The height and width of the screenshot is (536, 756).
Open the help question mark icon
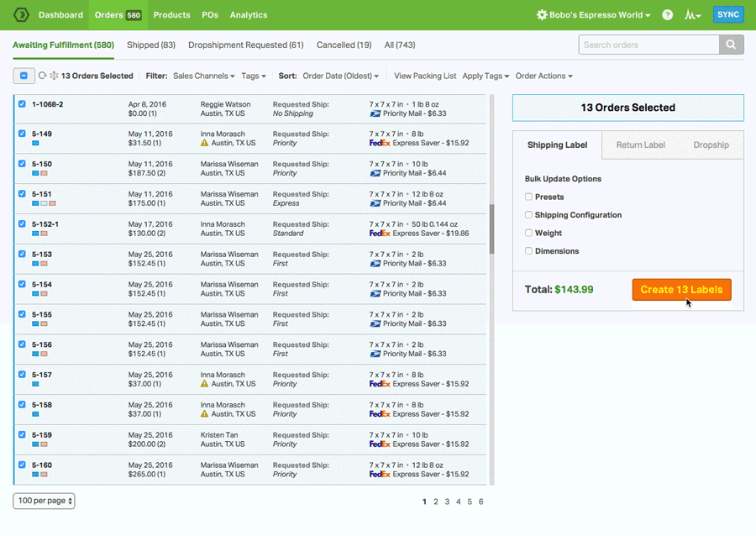coord(667,14)
